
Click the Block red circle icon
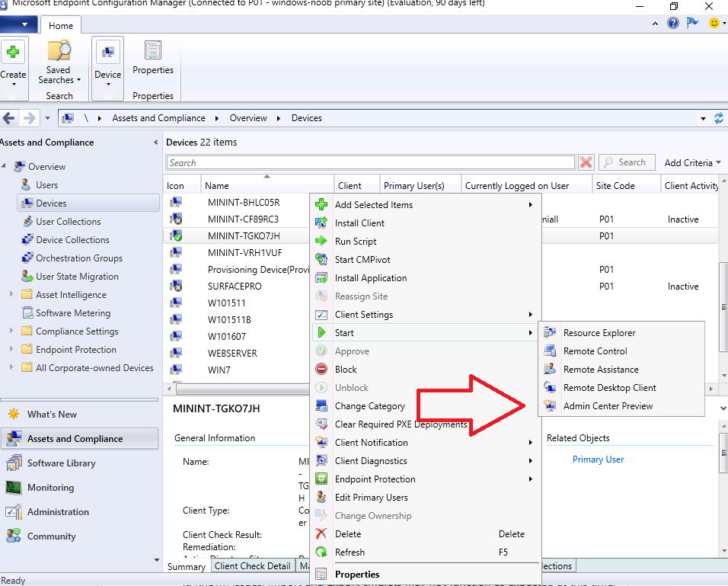click(x=321, y=369)
